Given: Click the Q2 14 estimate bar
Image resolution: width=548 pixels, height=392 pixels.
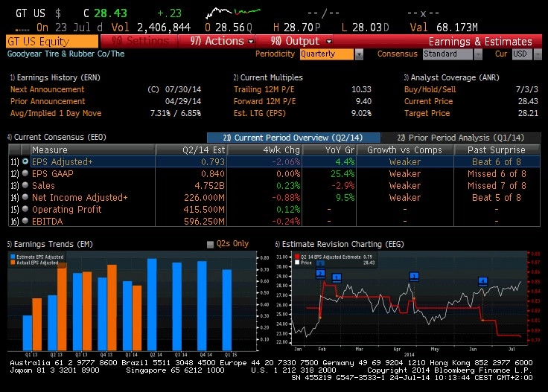Looking at the screenshot, I should (152, 305).
